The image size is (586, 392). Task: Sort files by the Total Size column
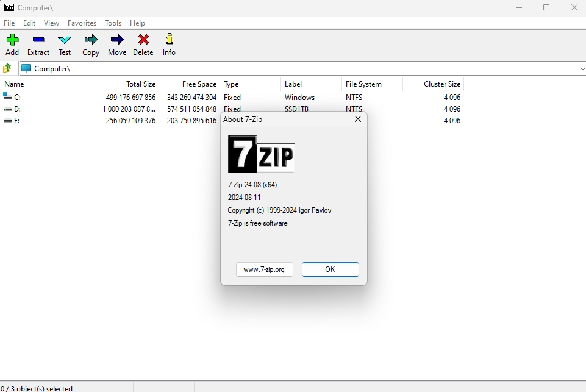[x=141, y=84]
